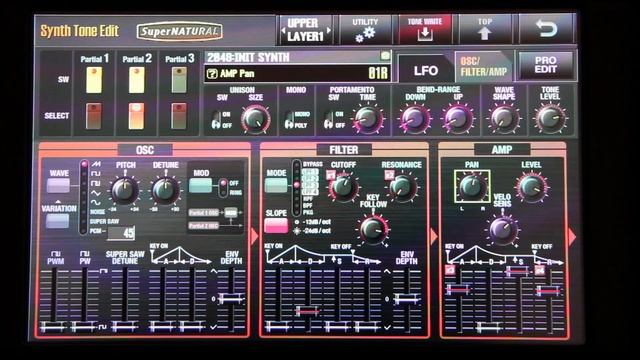Select the square waveform icon
Screen dimensions: 640x360
point(96,173)
